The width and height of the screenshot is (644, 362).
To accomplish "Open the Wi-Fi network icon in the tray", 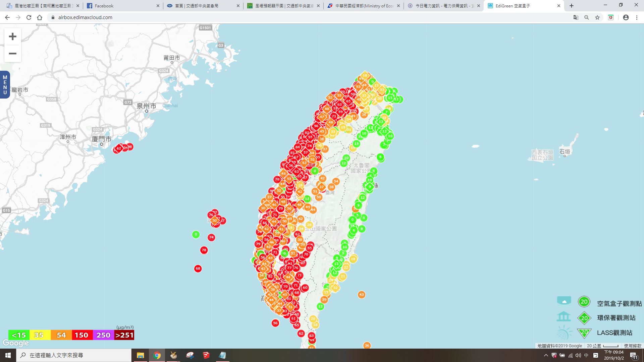I will click(x=571, y=355).
